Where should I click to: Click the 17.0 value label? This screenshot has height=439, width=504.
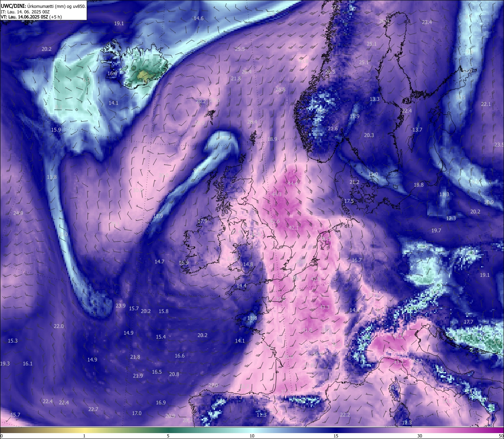coord(137,413)
